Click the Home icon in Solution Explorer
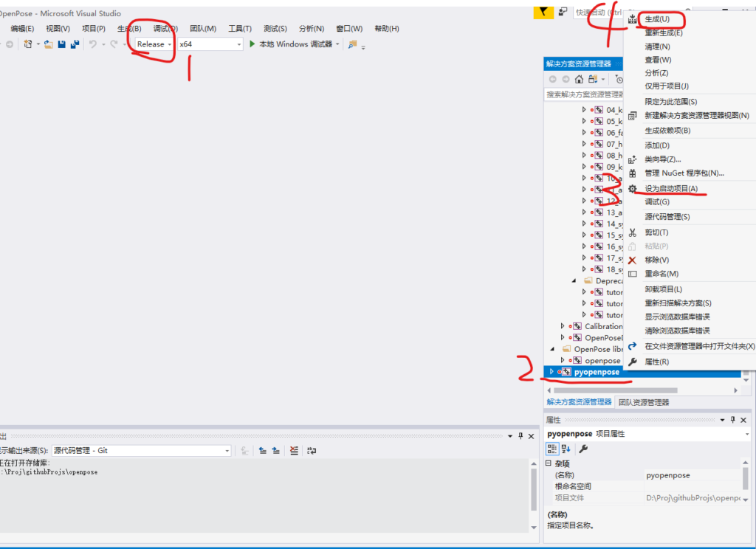Image resolution: width=756 pixels, height=549 pixels. click(x=580, y=79)
